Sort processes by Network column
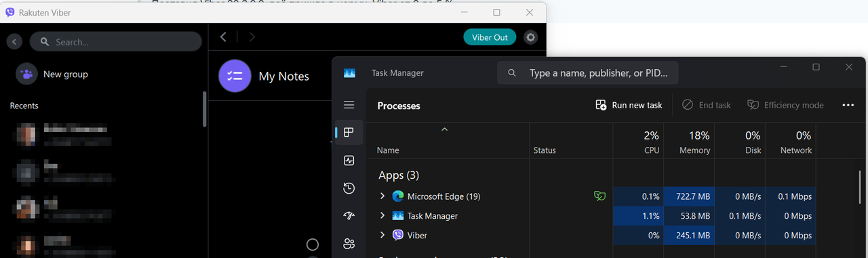This screenshot has width=868, height=258. (x=791, y=142)
